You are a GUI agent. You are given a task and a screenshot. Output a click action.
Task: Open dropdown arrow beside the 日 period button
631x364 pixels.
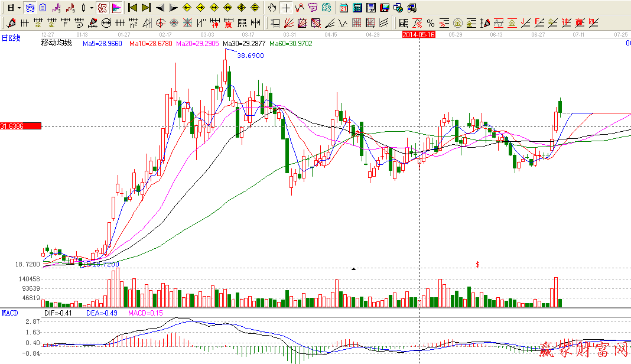coord(19,8)
